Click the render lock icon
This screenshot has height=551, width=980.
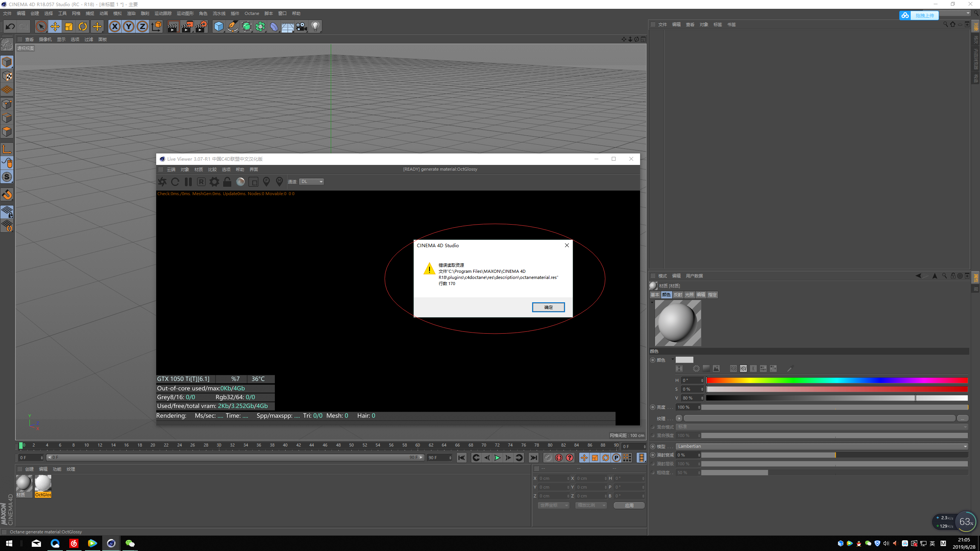[x=227, y=182]
